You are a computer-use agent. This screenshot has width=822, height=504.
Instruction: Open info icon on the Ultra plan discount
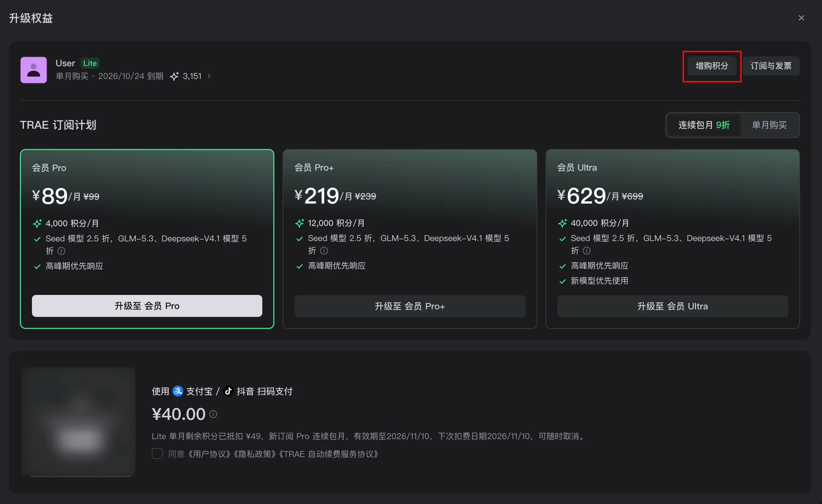coord(587,251)
